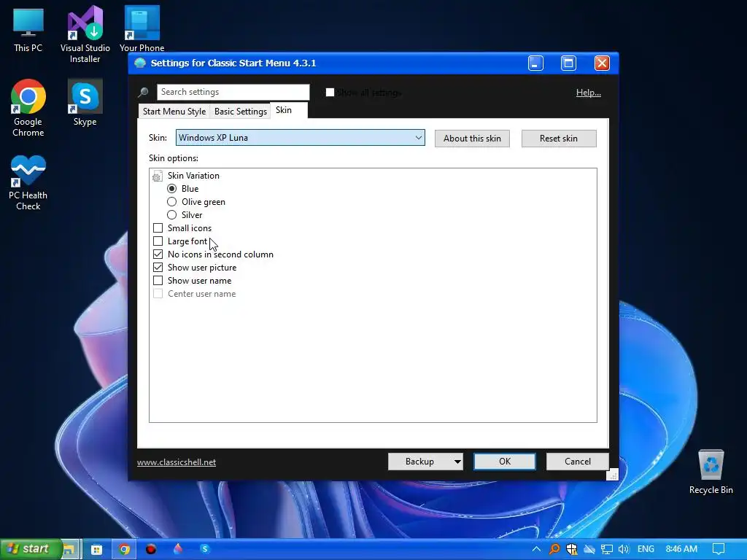This screenshot has height=560, width=747.
Task: Open Visual Studio Installer desktop shortcut
Action: [85, 34]
